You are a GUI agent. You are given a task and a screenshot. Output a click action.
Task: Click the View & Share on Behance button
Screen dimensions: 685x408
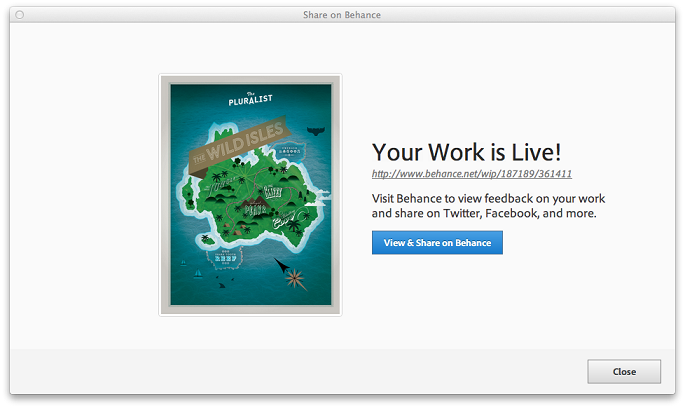click(437, 242)
